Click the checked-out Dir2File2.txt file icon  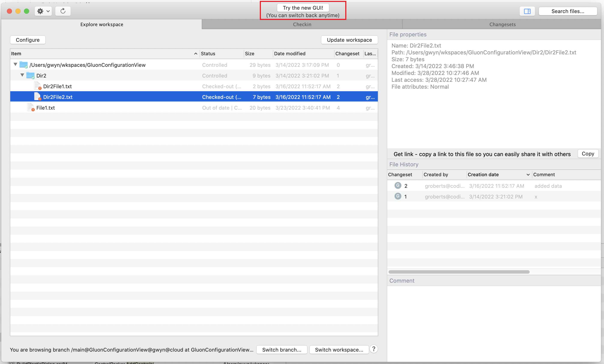(37, 97)
